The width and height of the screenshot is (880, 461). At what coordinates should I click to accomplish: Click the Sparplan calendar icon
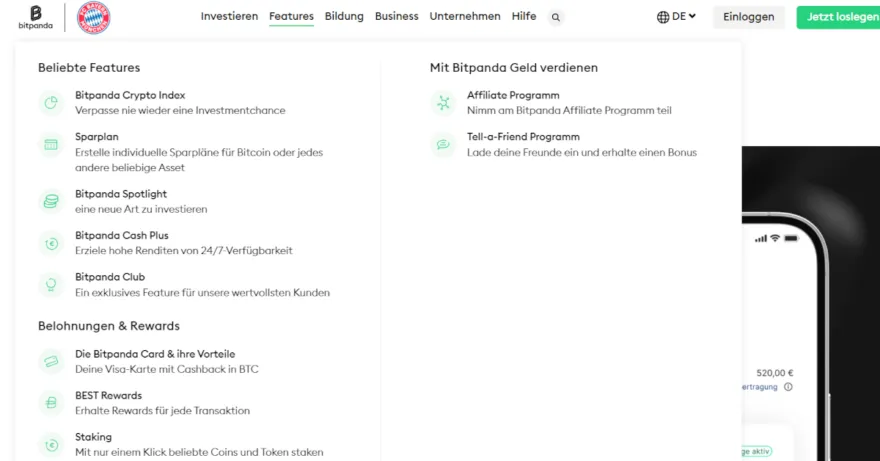51,145
